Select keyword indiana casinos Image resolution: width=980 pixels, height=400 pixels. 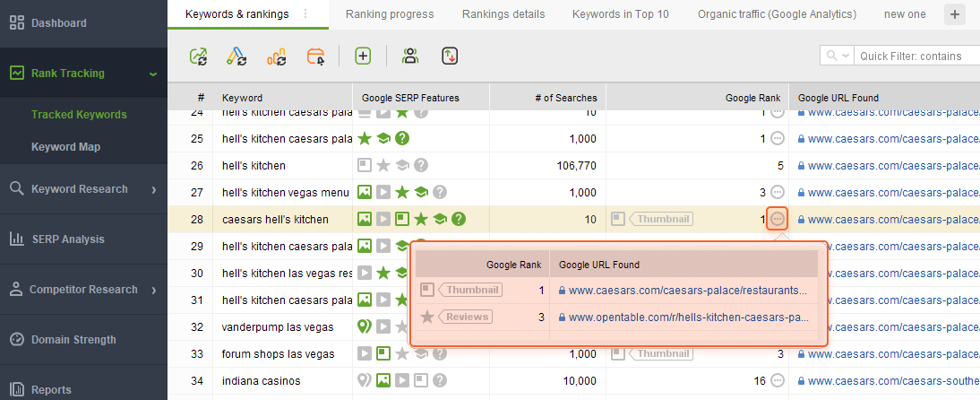262,380
